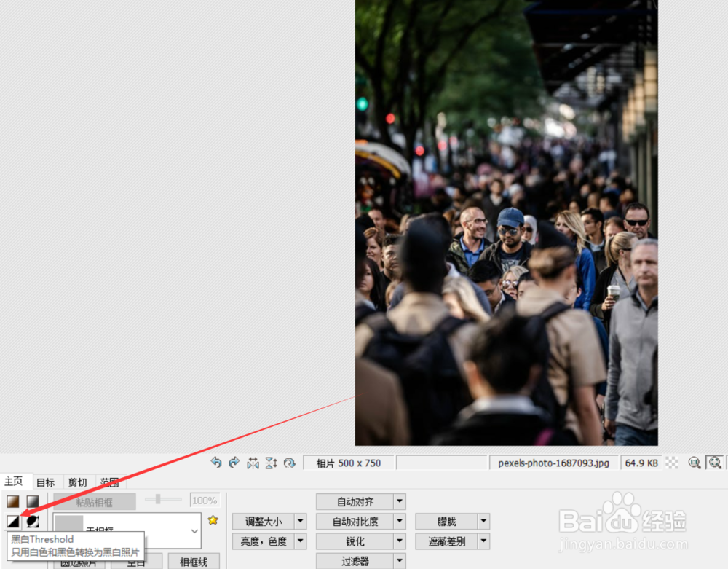The width and height of the screenshot is (728, 569).
Task: Click the 调整大小 button
Action: click(264, 522)
